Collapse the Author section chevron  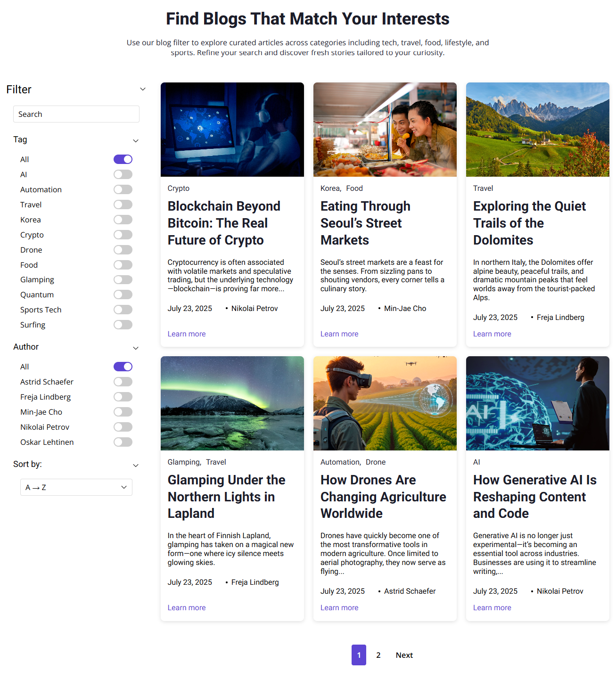click(x=136, y=348)
